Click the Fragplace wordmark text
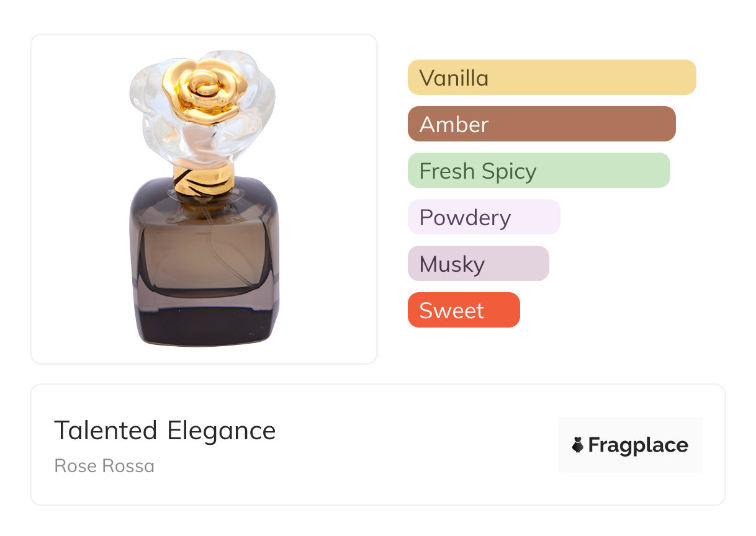 point(638,445)
